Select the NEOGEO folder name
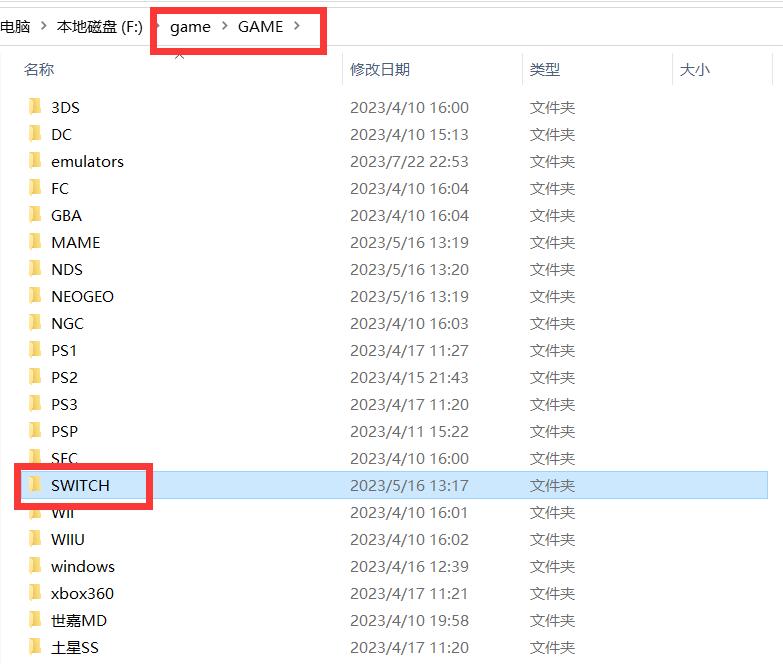This screenshot has height=664, width=783. tap(82, 296)
